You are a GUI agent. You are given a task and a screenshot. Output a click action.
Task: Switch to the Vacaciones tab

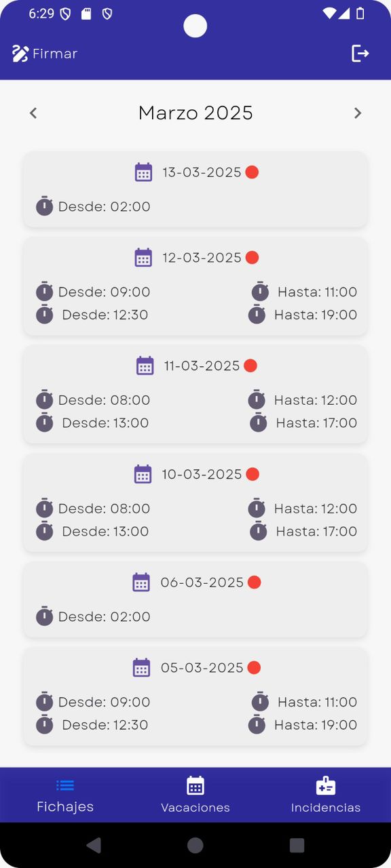(x=195, y=795)
